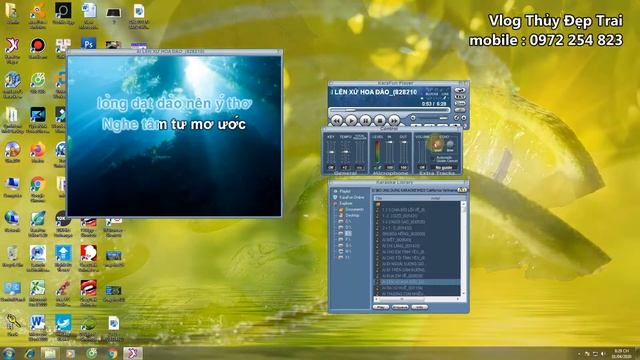Click the folder path field in Karaoke Library
The width and height of the screenshot is (640, 360).
pyautogui.click(x=414, y=190)
